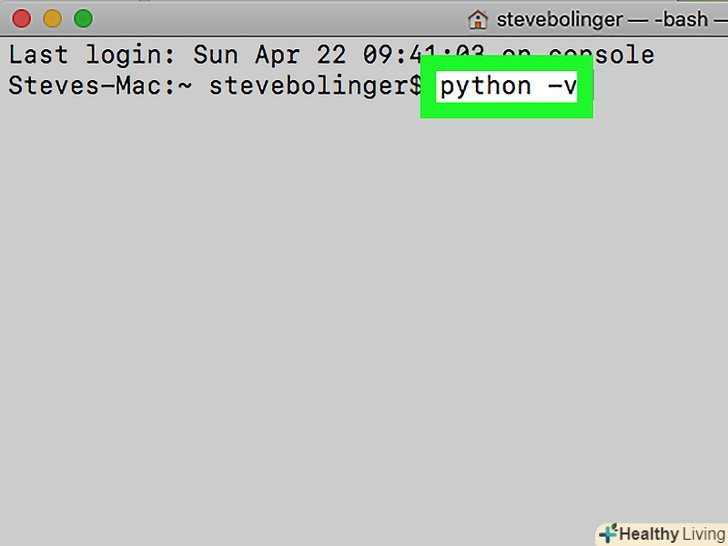Click "Apr" in the last login date
Image resolution: width=728 pixels, height=546 pixels.
click(x=277, y=54)
